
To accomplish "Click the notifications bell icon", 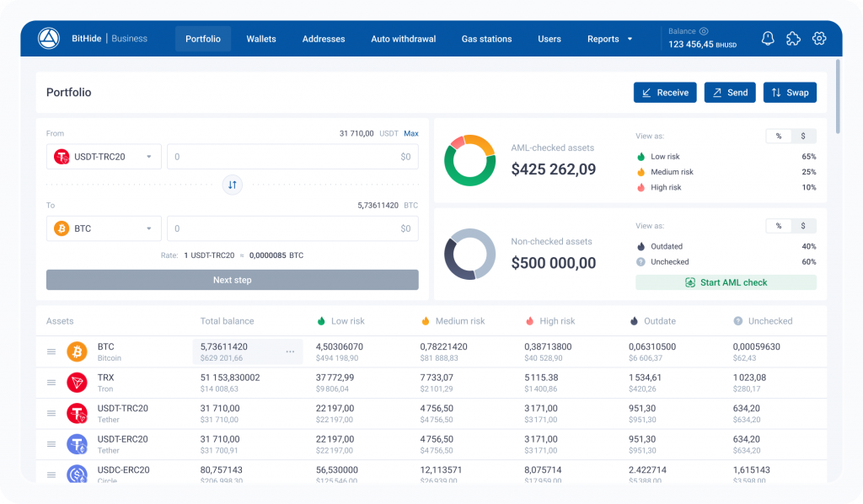I will pos(768,39).
